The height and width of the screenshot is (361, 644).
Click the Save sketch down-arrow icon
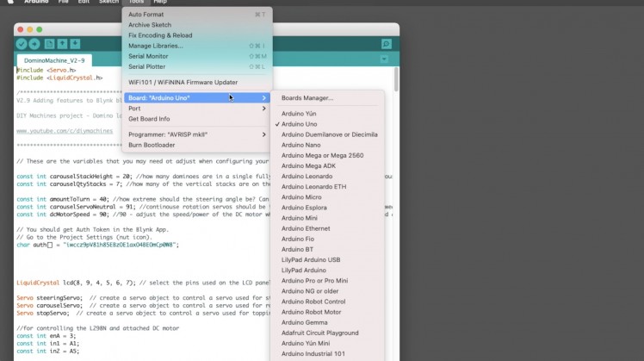75,44
